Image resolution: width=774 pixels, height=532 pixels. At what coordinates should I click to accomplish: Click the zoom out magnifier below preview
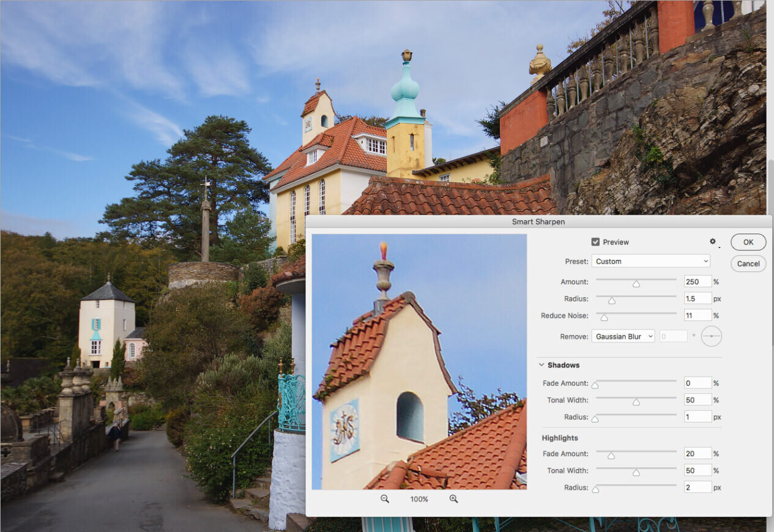click(384, 499)
